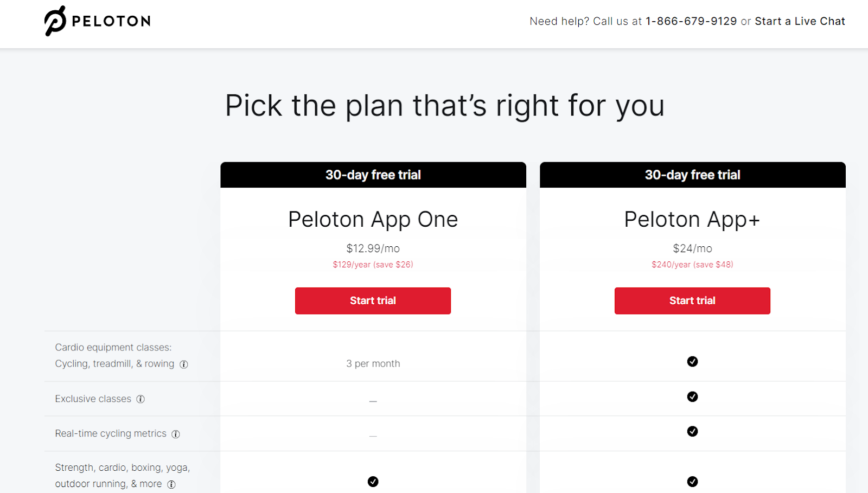
Task: Click App+ checkmark for Exclusive classes
Action: click(x=692, y=397)
